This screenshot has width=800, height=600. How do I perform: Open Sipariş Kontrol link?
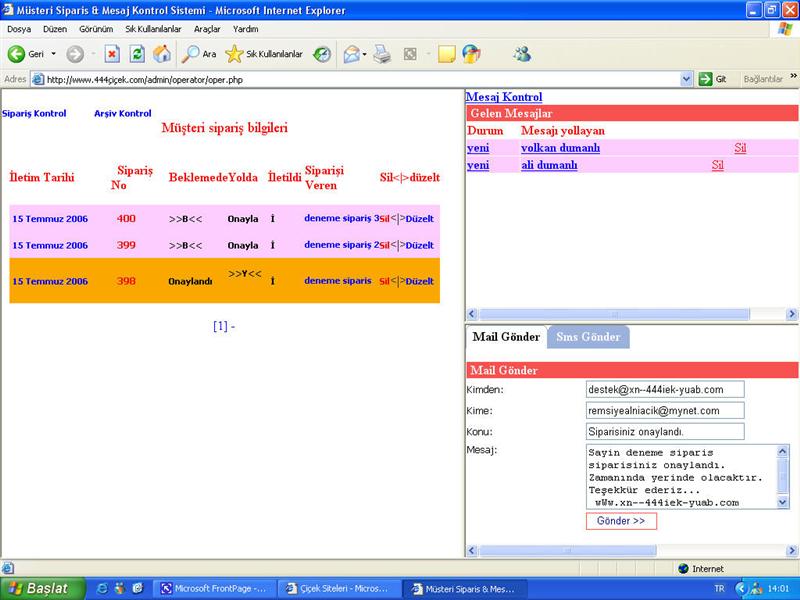point(34,113)
